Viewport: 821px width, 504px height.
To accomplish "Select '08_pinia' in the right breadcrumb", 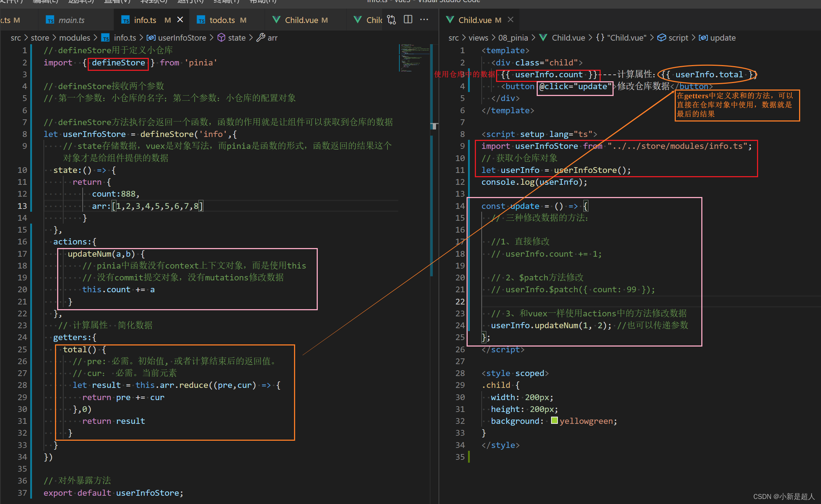I will (x=513, y=38).
